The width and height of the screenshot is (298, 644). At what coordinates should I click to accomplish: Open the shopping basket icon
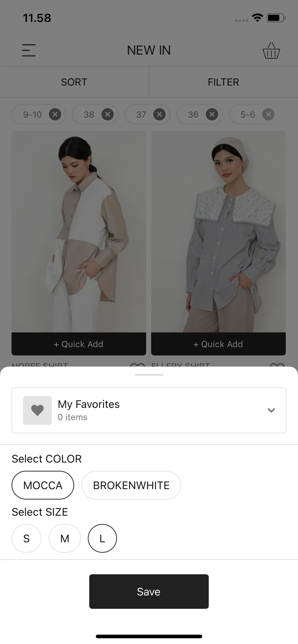pyautogui.click(x=271, y=51)
